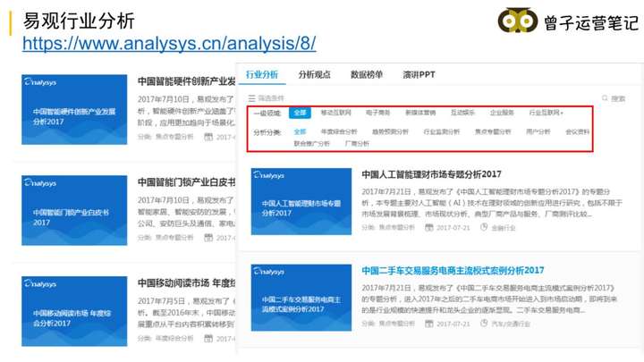Filter by 联合推广分析 category
The image size is (644, 362).
point(312,144)
